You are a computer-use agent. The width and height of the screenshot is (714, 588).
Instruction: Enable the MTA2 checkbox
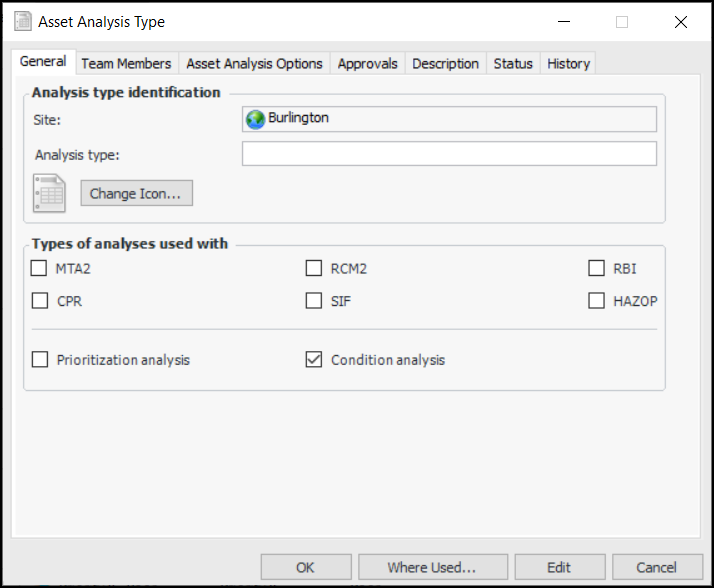click(40, 268)
